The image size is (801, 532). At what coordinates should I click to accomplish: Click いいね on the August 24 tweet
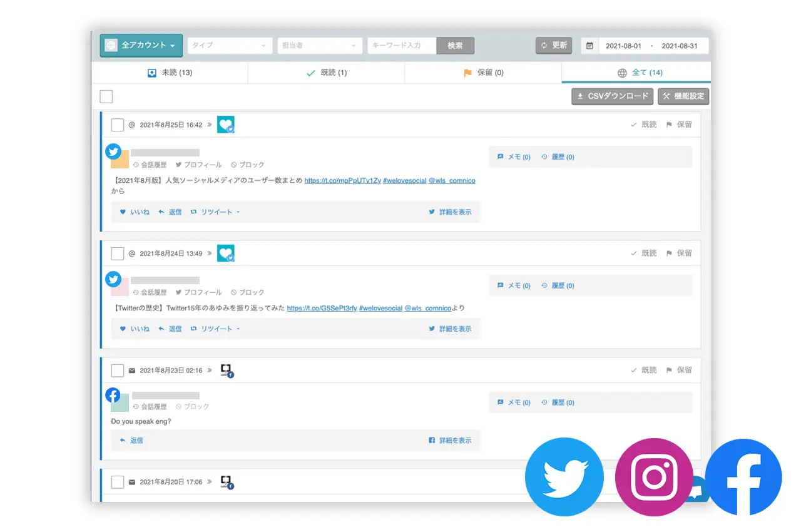[135, 329]
